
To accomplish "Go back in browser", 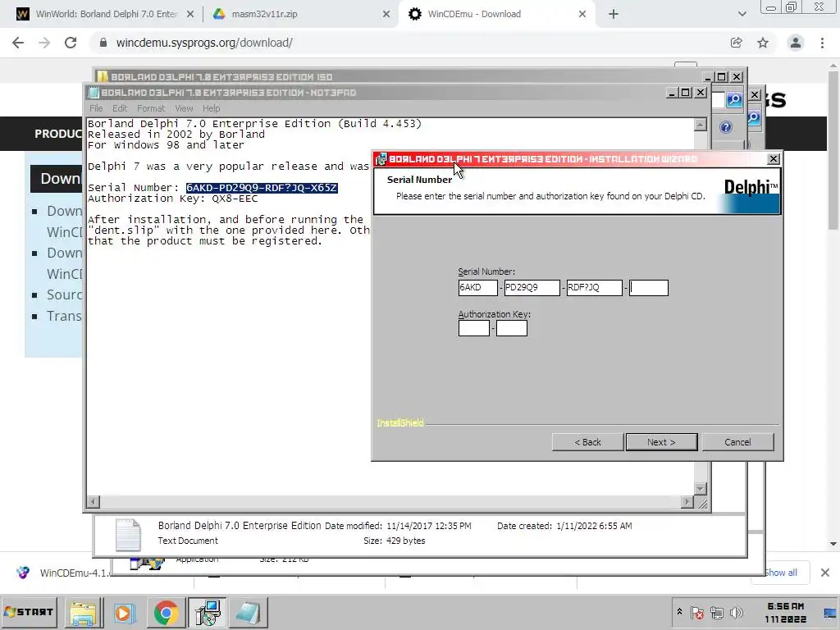I will tap(18, 43).
